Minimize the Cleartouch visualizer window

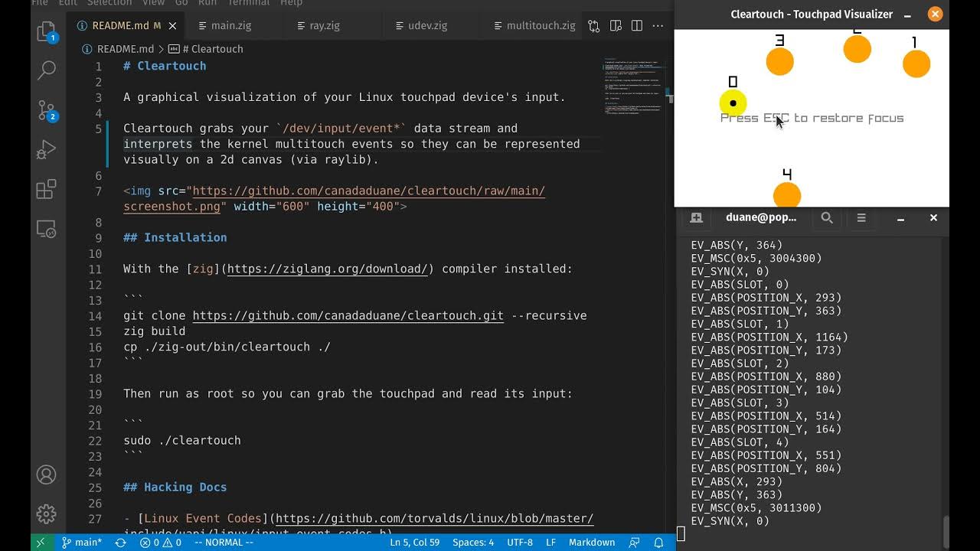(x=907, y=14)
